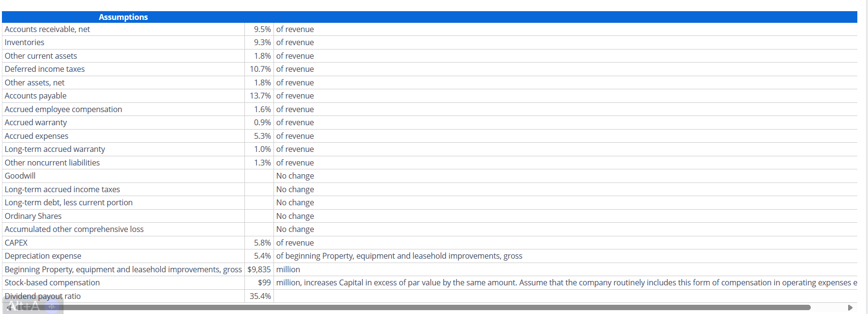868x314 pixels.
Task: Select the 5.4% Depreciation expense value
Action: point(259,256)
